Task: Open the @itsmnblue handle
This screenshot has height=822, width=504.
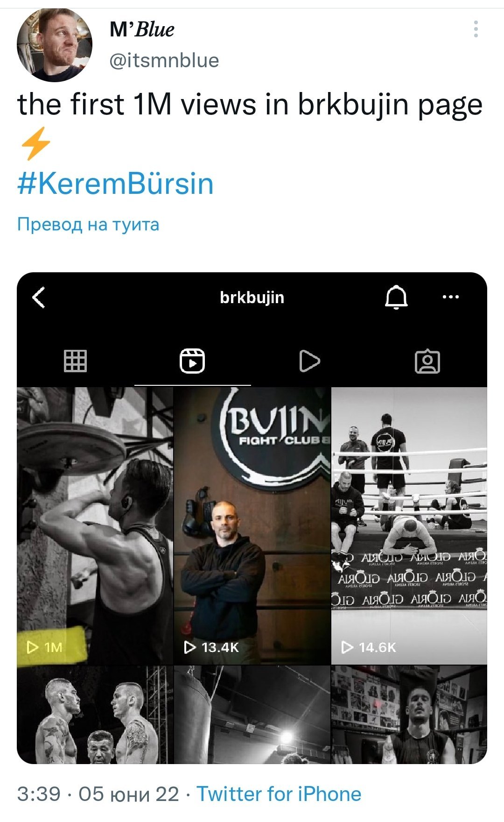Action: tap(164, 60)
